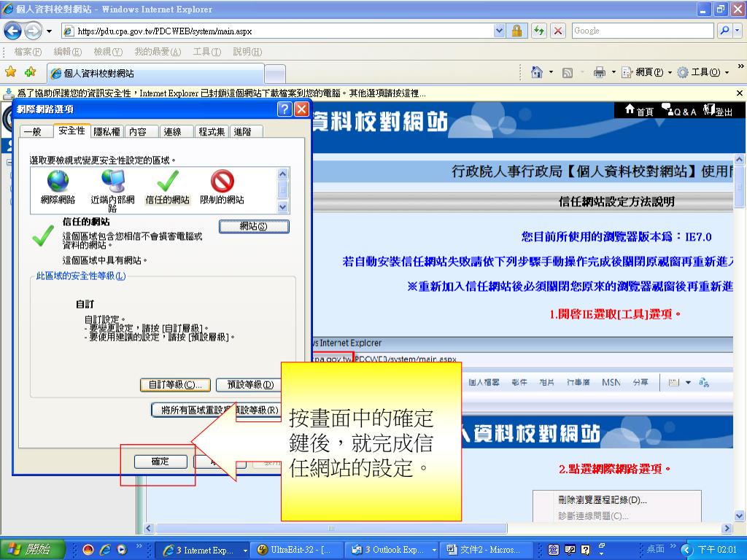Click the 網站(S) button
The width and height of the screenshot is (747, 560).
click(253, 226)
